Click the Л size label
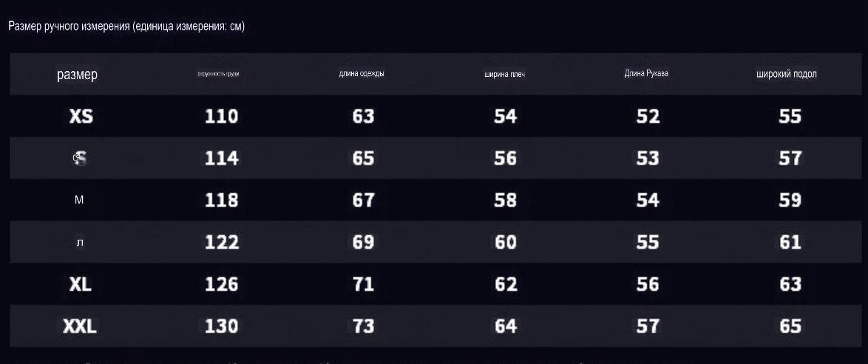868x364 pixels. (80, 242)
